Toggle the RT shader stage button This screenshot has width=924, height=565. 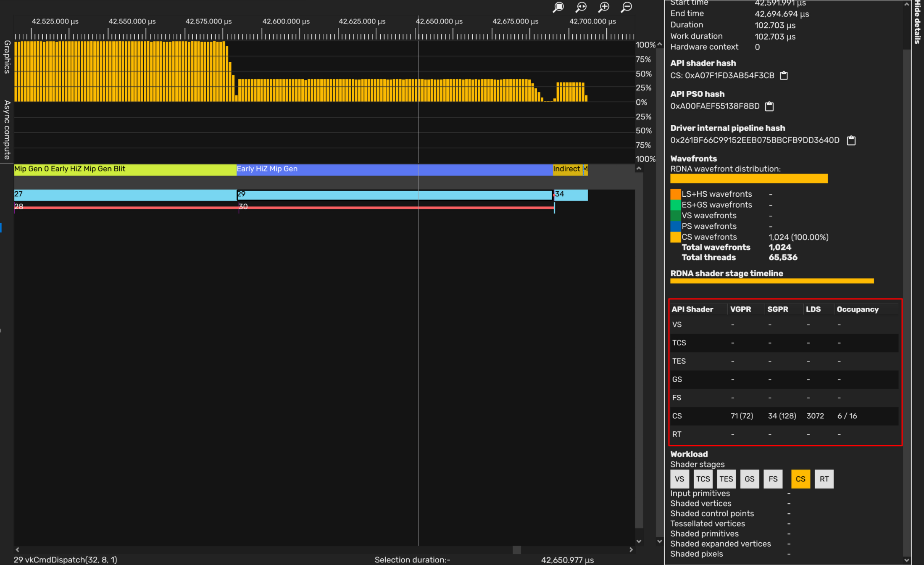point(824,479)
